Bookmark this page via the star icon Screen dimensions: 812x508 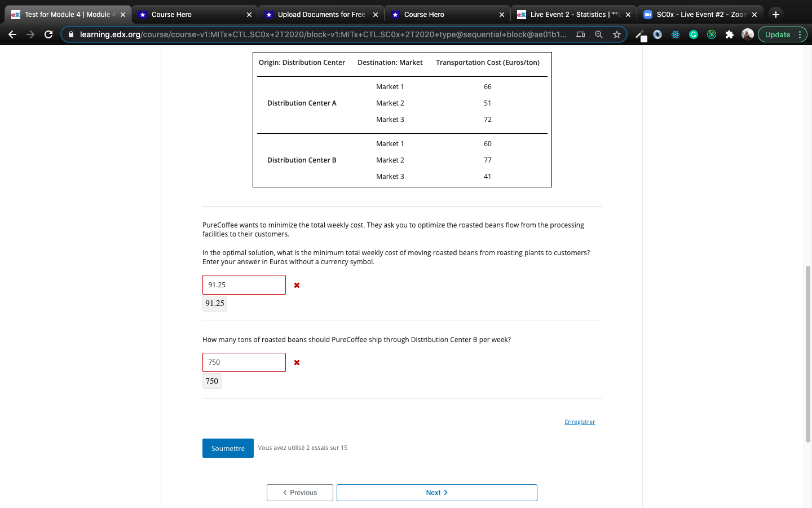pos(616,34)
